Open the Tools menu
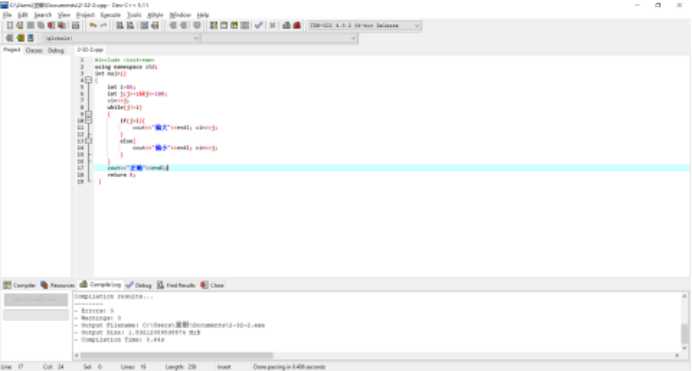 134,15
